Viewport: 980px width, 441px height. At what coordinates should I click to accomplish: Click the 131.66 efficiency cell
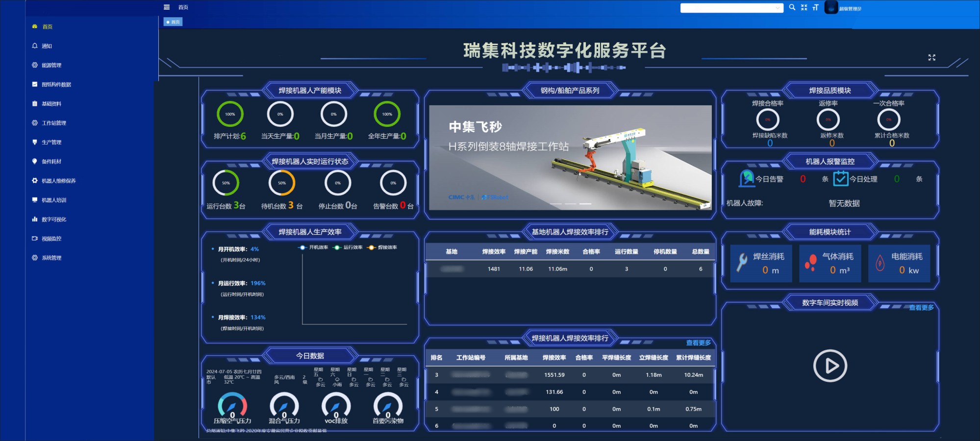554,392
